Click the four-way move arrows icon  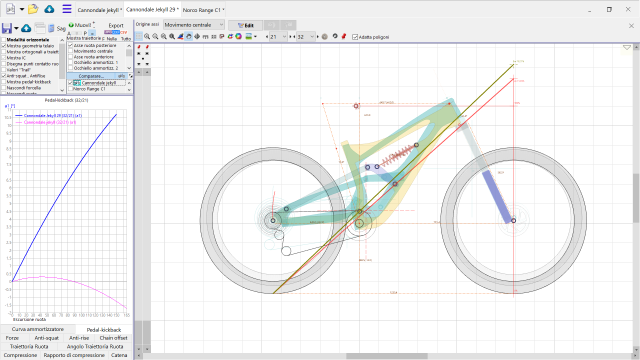coord(197,37)
